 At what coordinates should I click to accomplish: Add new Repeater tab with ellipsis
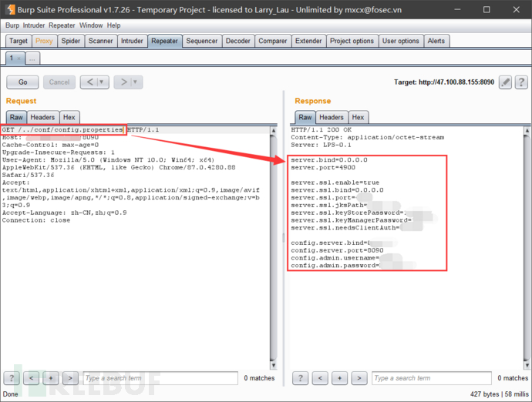pos(32,59)
